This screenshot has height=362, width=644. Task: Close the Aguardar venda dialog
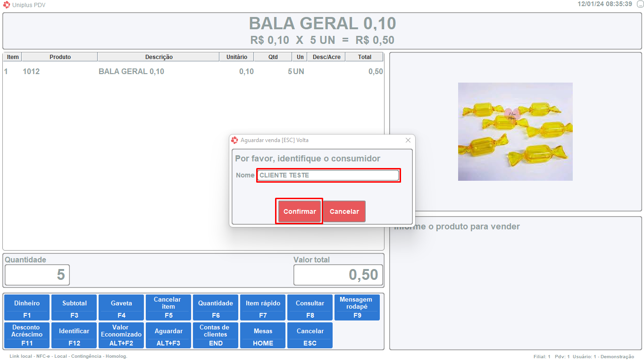pos(408,140)
